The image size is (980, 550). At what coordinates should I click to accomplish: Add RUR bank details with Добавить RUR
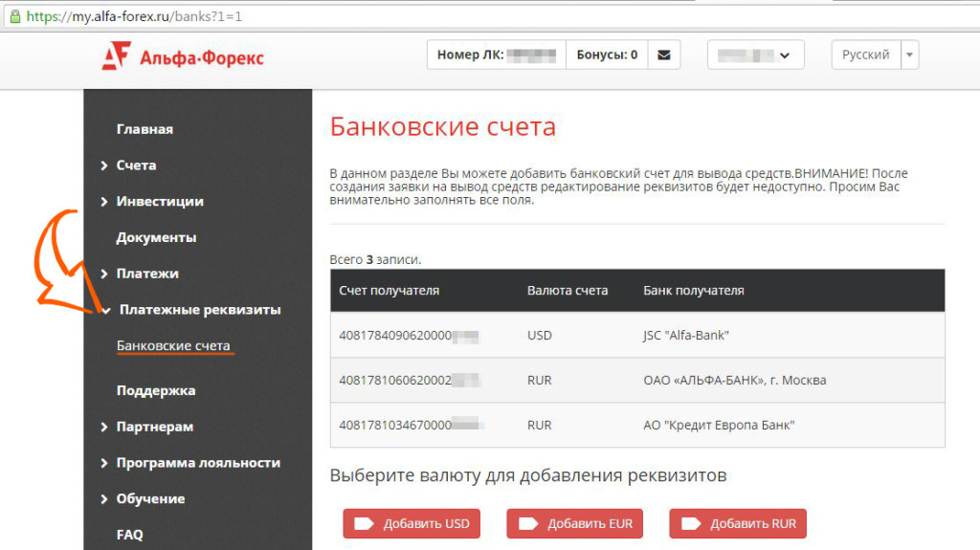point(738,524)
